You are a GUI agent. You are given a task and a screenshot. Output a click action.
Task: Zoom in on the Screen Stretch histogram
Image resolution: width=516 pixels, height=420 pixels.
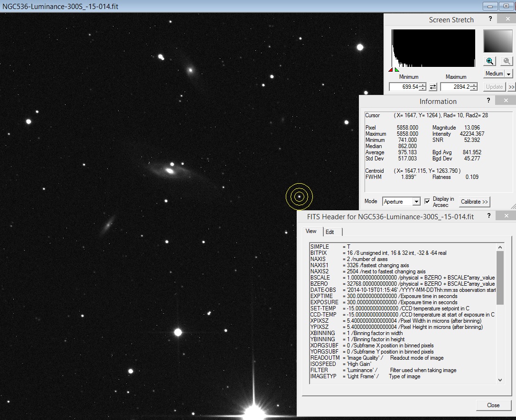click(489, 61)
